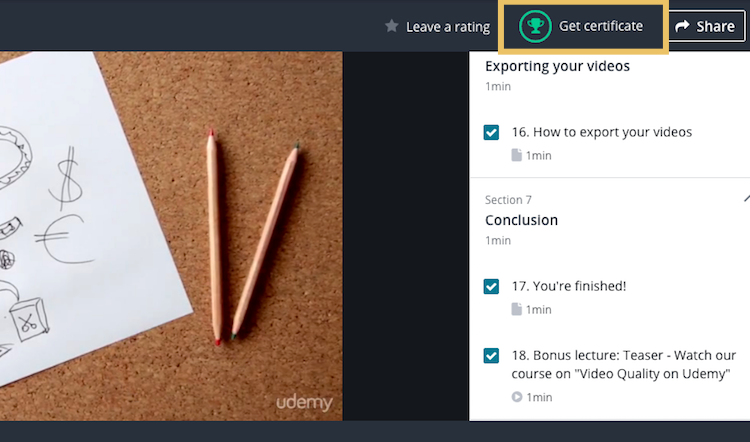Screen dimensions: 750x442
Task: Open lecture 17 You're finished!
Action: tap(569, 286)
